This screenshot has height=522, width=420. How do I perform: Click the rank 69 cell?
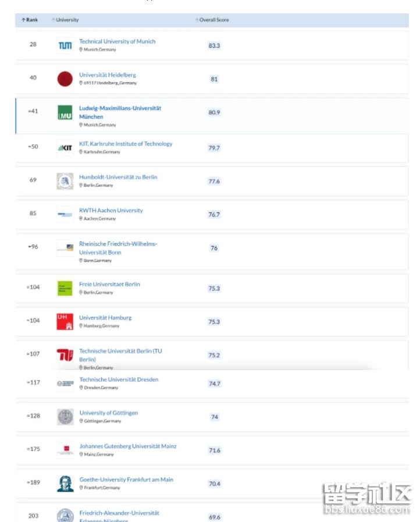coord(33,180)
